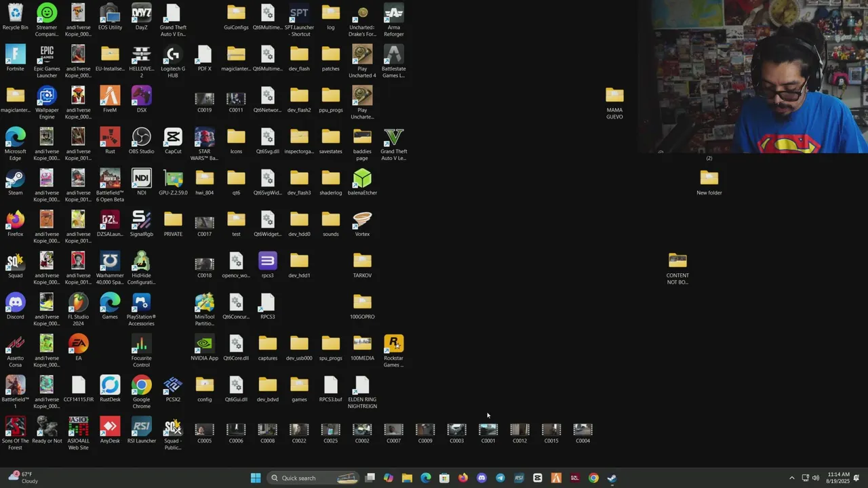This screenshot has height=488, width=868.
Task: Open the savestates folder
Action: [330, 141]
